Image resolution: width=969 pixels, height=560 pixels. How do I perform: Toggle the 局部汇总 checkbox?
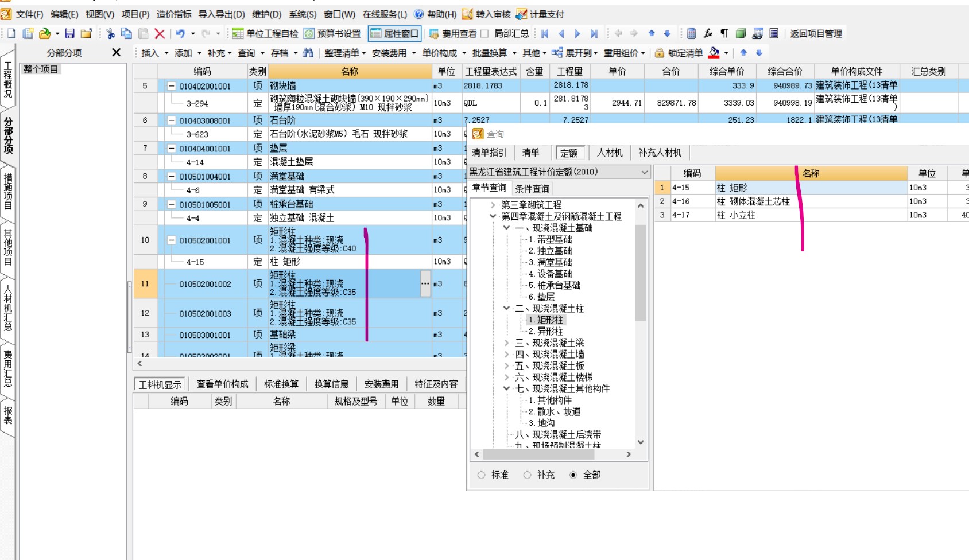coord(484,34)
